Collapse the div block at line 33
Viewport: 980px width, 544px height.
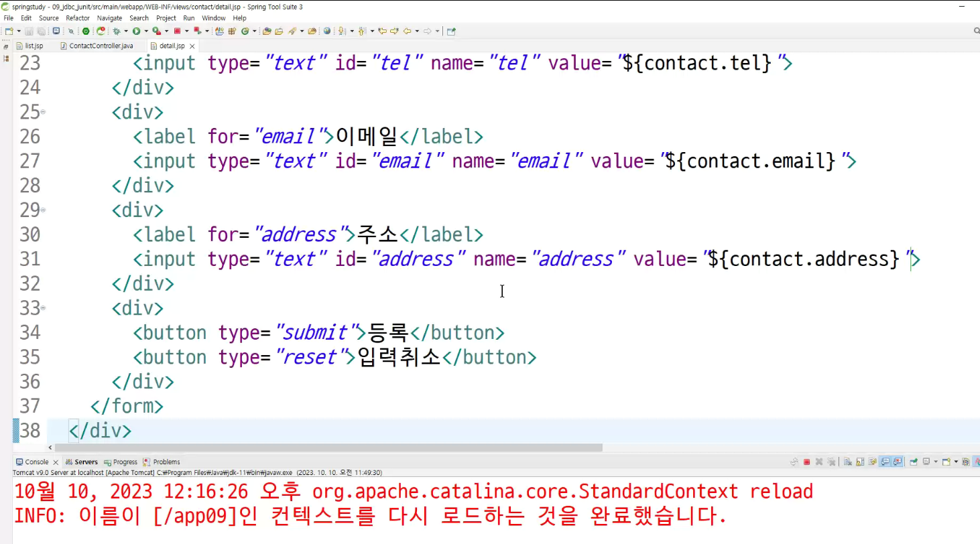click(x=44, y=308)
